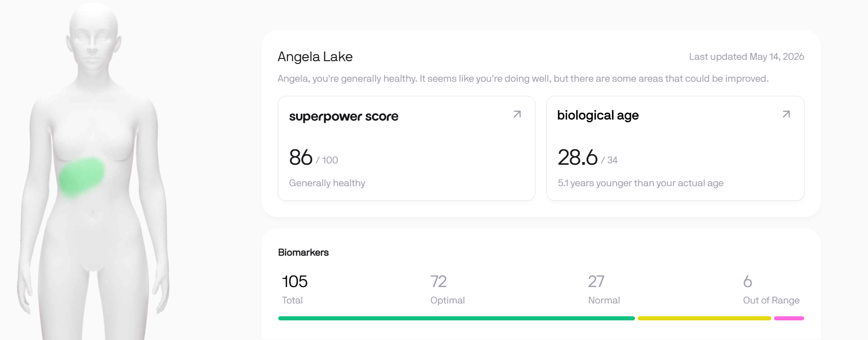Select the pink Out of Range segment
The width and height of the screenshot is (868, 340).
pyautogui.click(x=789, y=318)
